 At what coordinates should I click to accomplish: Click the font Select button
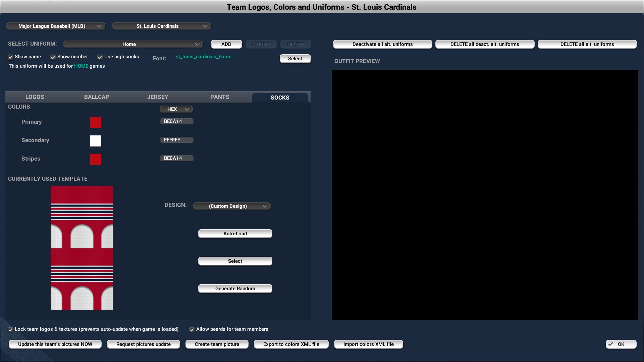[x=295, y=59]
